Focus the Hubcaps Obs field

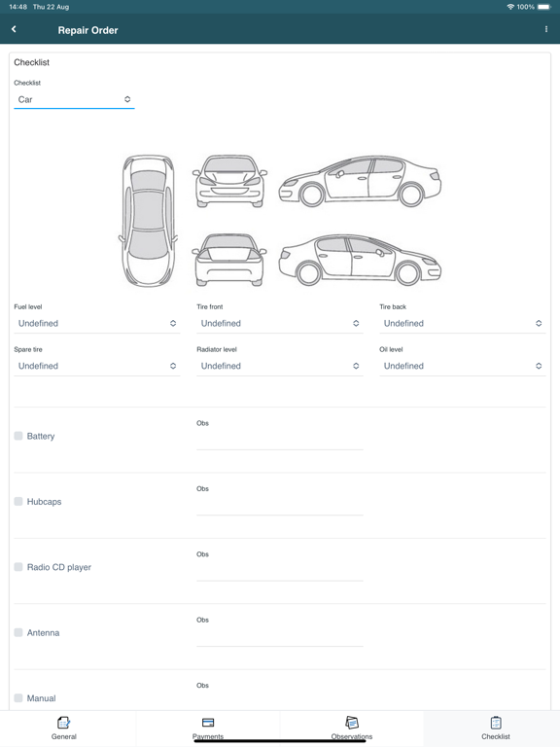pyautogui.click(x=280, y=506)
